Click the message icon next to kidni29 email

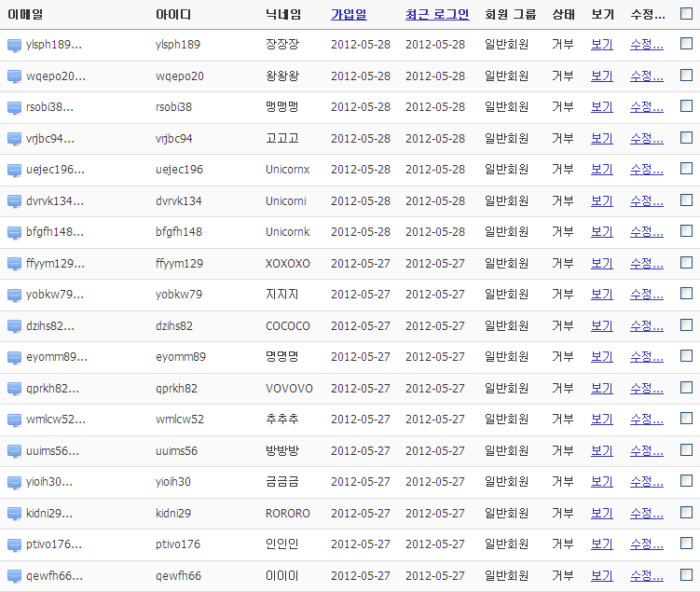(14, 514)
